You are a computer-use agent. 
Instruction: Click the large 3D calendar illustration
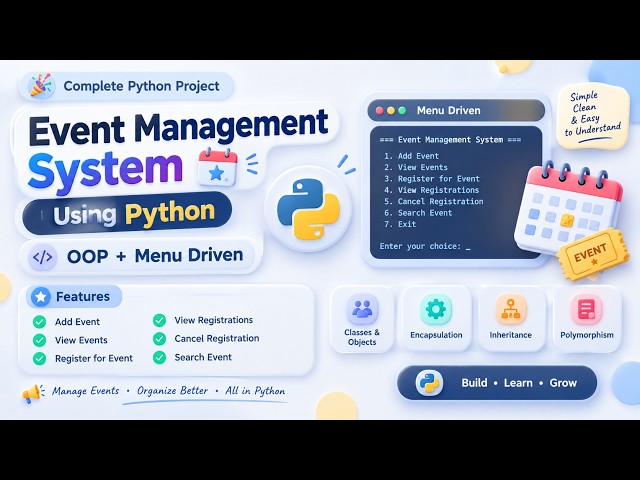coord(568,208)
